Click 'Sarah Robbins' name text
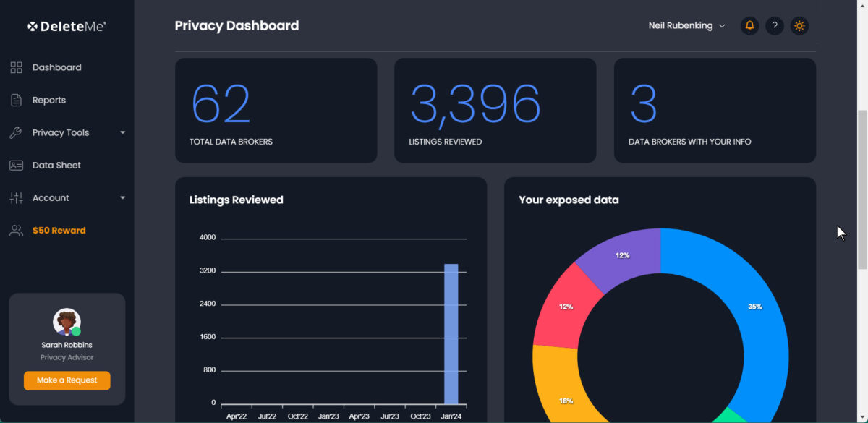Image resolution: width=868 pixels, height=423 pixels. pyautogui.click(x=67, y=345)
